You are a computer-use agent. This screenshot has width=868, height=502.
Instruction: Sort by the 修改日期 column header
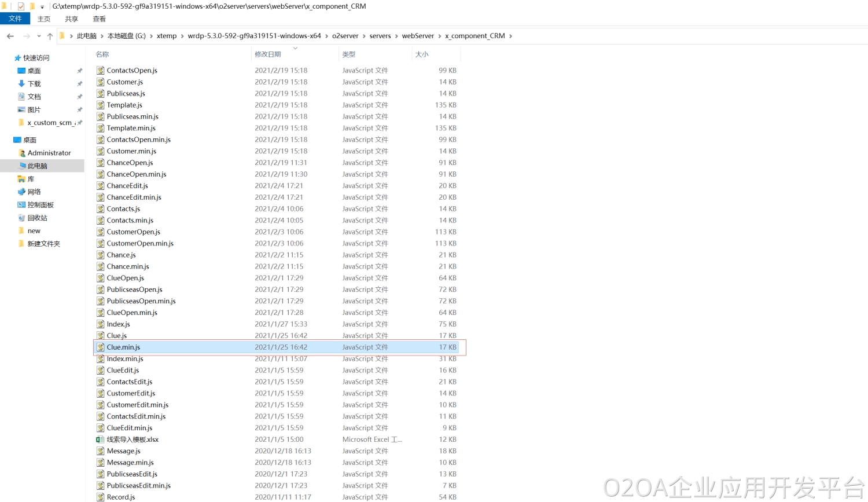tap(268, 54)
